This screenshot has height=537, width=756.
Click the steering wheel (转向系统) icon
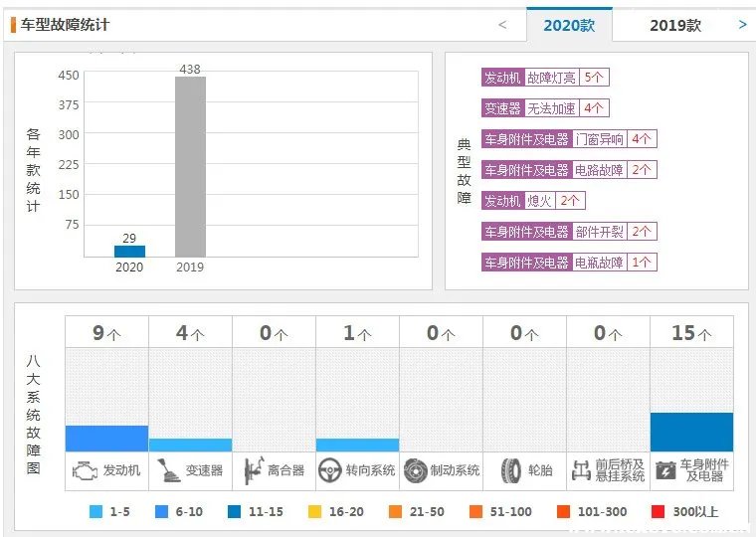click(330, 470)
